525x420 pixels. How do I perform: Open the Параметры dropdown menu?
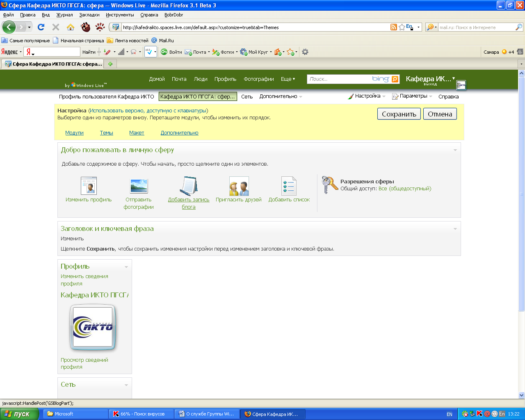pos(412,96)
